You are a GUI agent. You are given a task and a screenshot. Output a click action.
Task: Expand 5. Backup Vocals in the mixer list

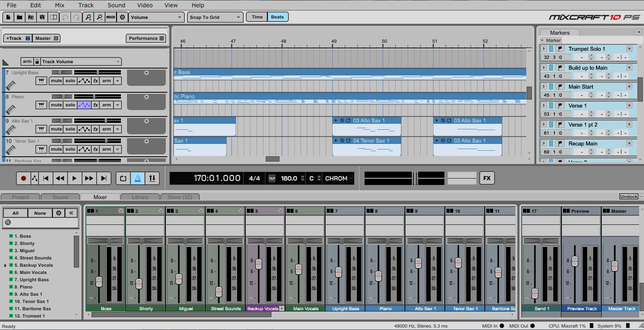[x=5, y=266]
